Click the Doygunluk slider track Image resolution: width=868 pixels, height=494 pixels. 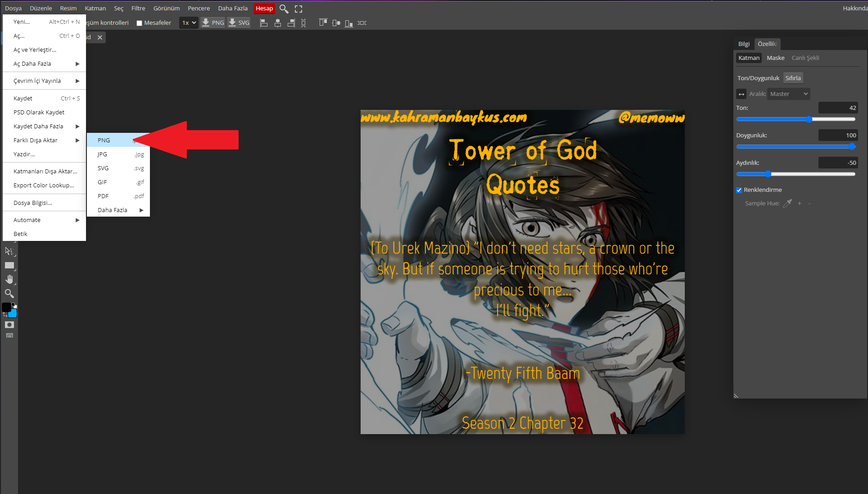click(796, 147)
